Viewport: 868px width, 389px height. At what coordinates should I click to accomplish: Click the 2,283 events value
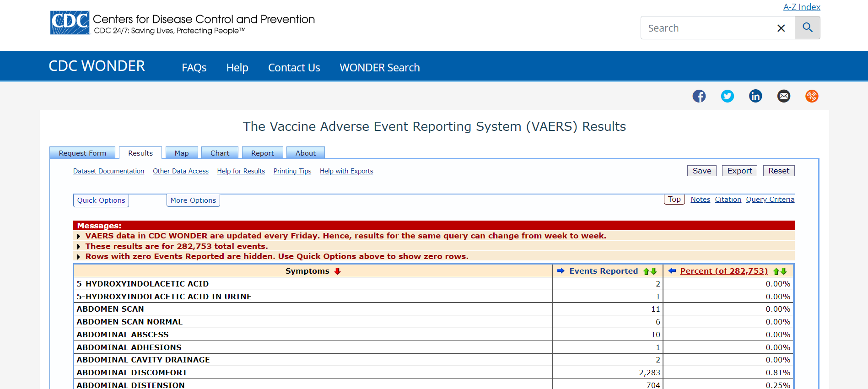649,373
